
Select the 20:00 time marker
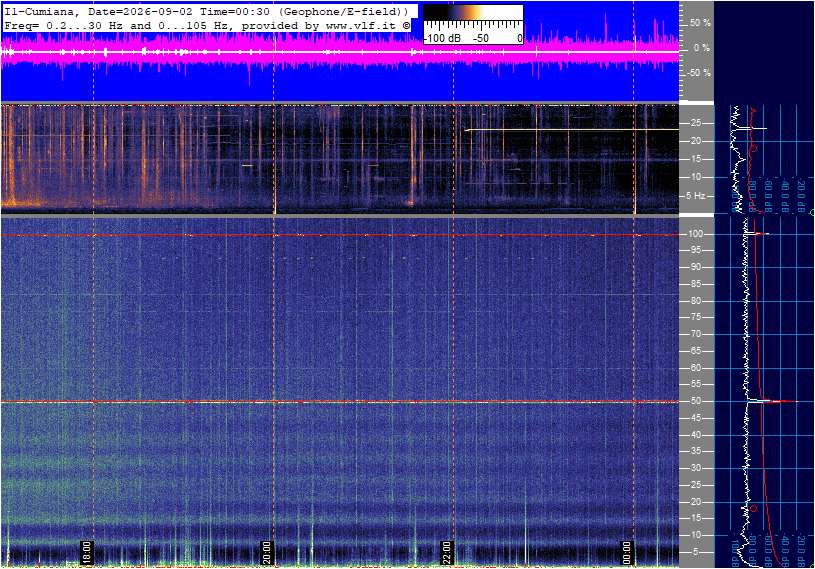pyautogui.click(x=266, y=552)
